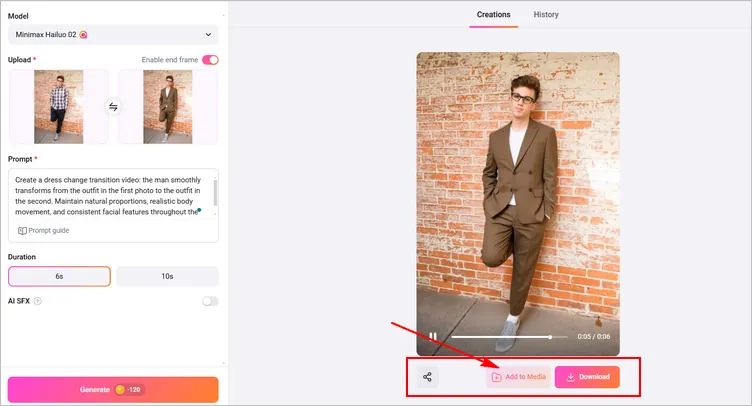This screenshot has height=406, width=752.
Task: Switch to the History tab
Action: (x=546, y=14)
